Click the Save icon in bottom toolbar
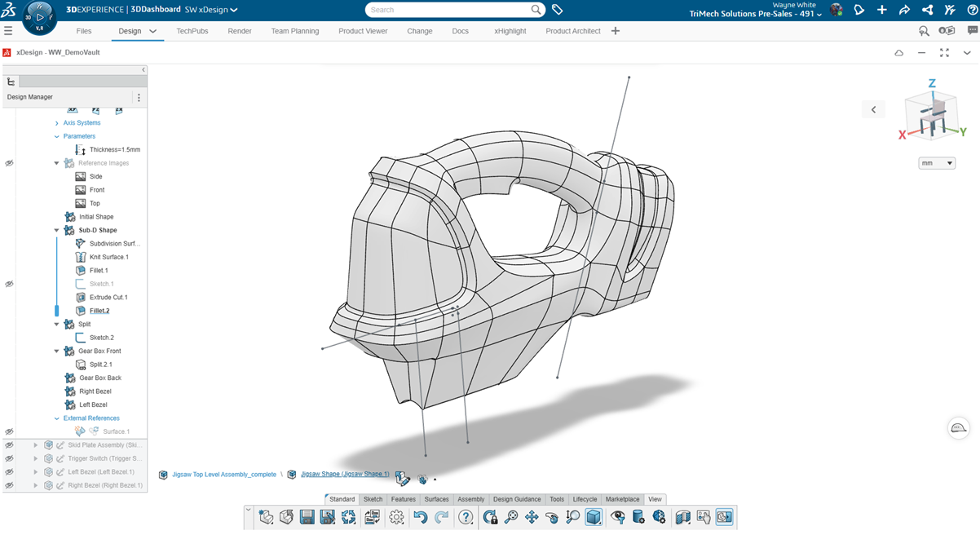This screenshot has height=535, width=980. tap(307, 517)
